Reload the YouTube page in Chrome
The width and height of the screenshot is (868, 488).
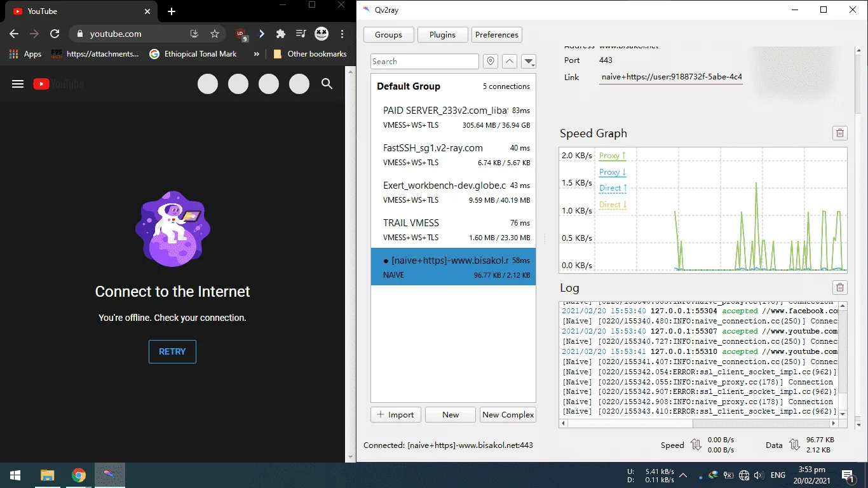[x=55, y=34]
